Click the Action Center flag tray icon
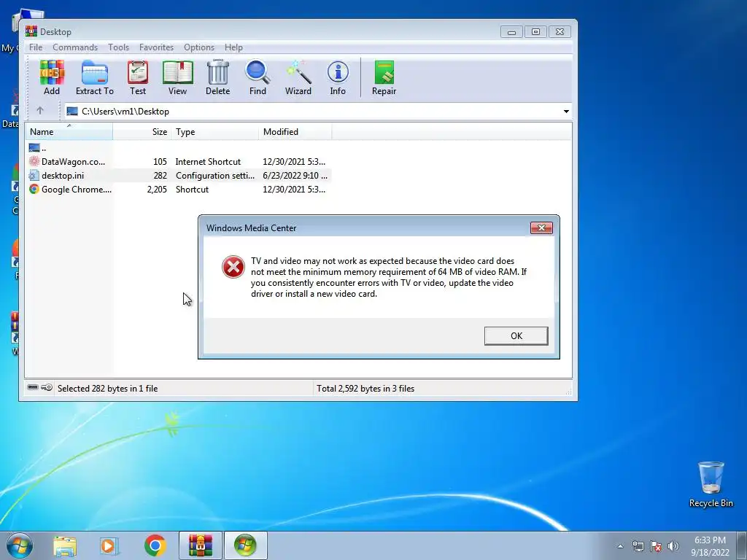Viewport: 747px width, 560px height. [656, 546]
